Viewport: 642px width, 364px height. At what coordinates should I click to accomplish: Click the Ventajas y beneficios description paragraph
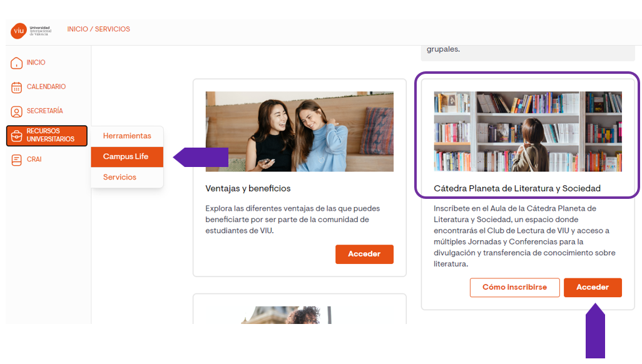pyautogui.click(x=293, y=220)
